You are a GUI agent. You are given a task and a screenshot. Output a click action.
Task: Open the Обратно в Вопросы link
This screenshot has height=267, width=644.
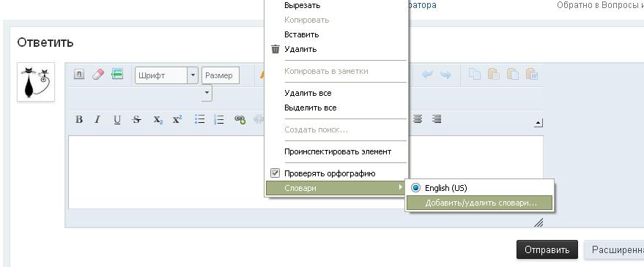[x=600, y=5]
